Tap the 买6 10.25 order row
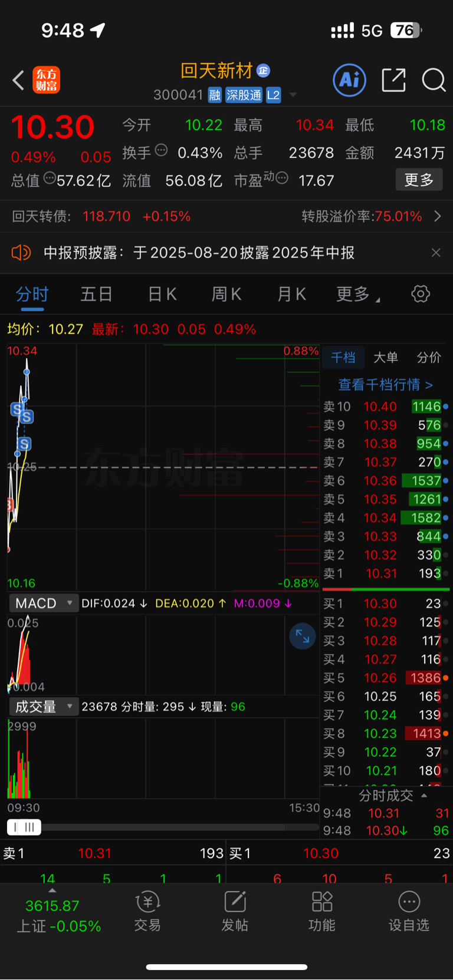This screenshot has width=453, height=980. pos(386,697)
